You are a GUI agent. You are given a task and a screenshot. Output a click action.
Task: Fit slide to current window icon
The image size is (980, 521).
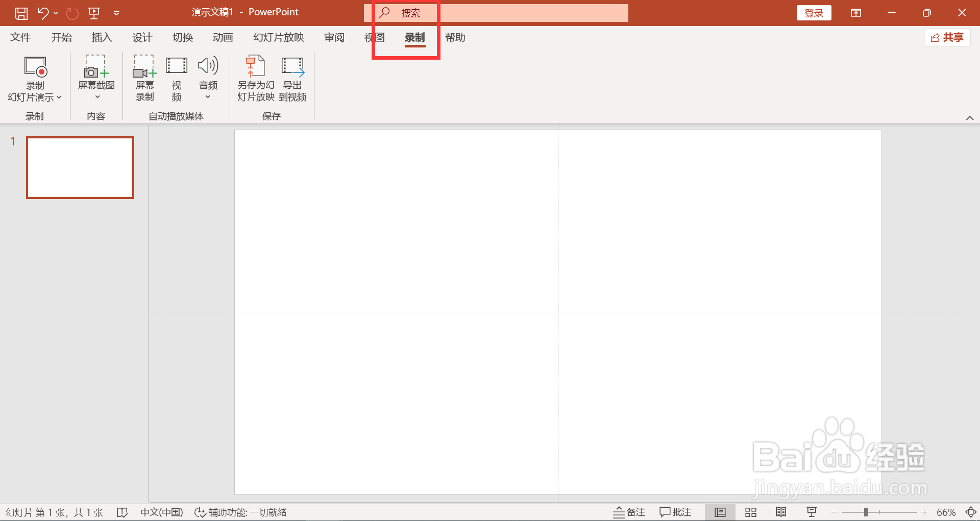(971, 512)
